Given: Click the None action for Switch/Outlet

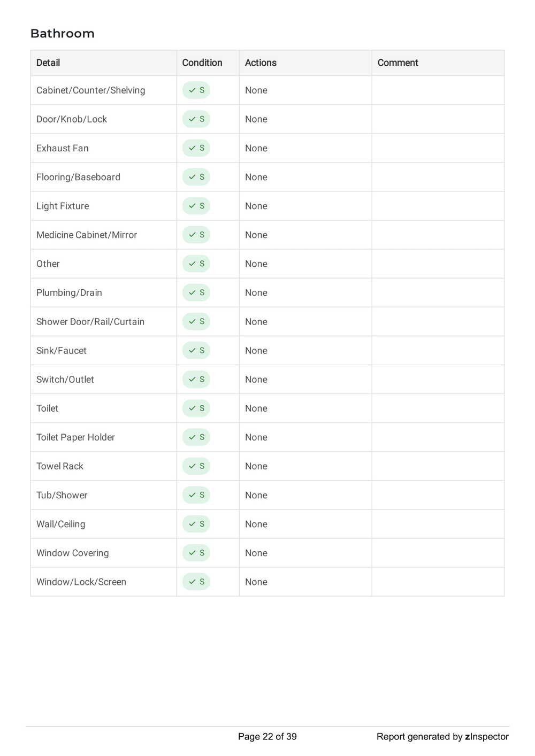Looking at the screenshot, I should click(x=256, y=380).
